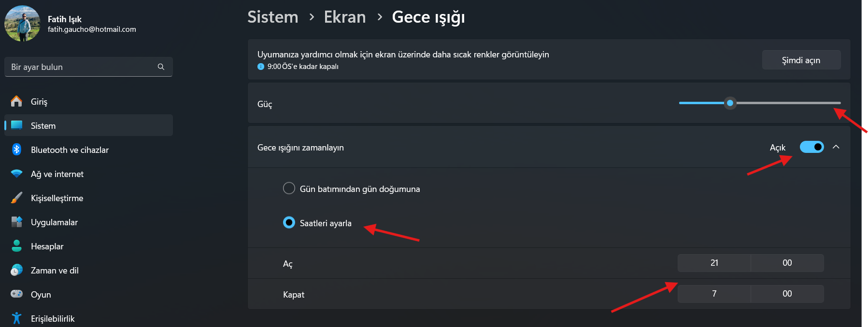
Task: Turn off Gece ışığını zamanlayın toggle
Action: coord(811,147)
